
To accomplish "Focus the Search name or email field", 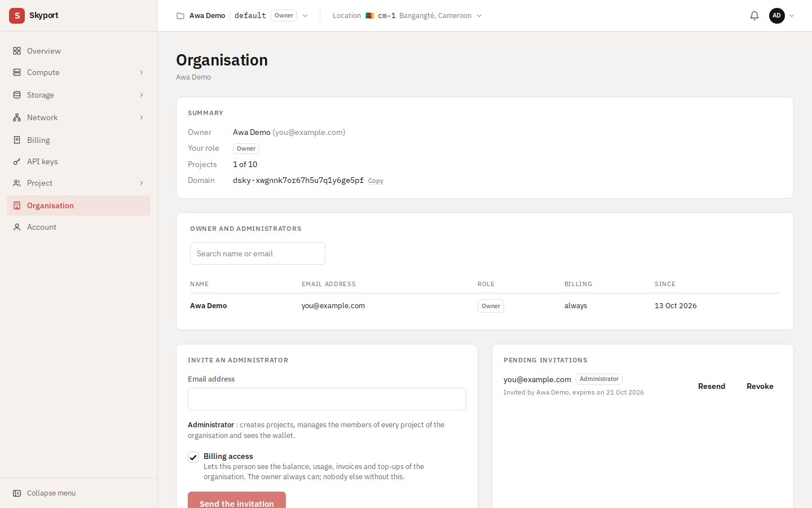I will pyautogui.click(x=258, y=253).
